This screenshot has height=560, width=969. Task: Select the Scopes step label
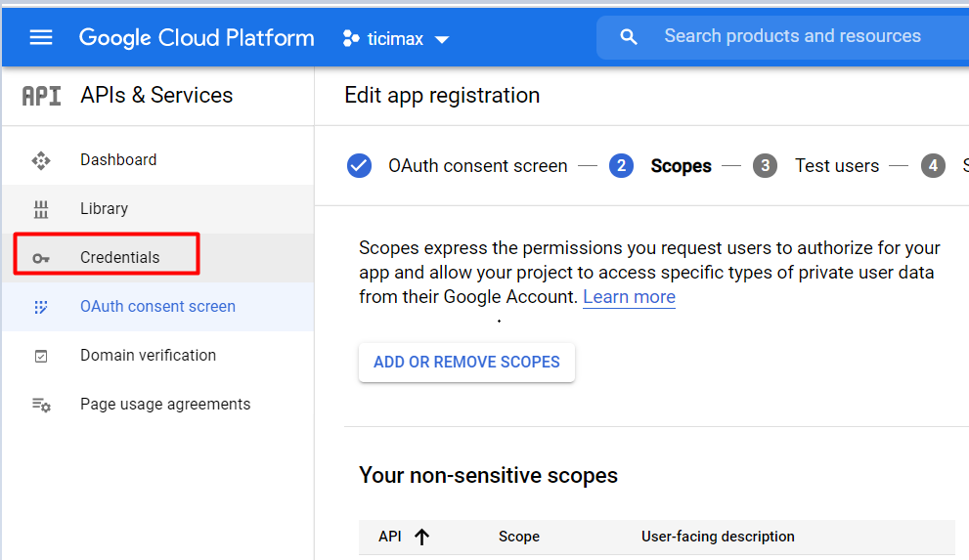coord(681,166)
